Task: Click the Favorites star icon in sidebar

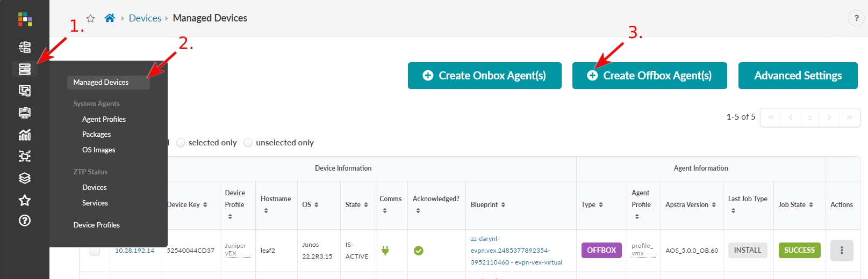Action: 25,200
